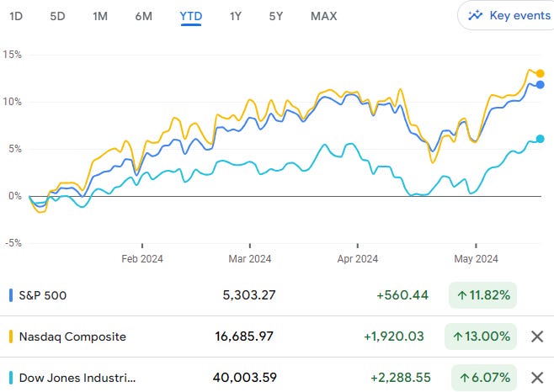This screenshot has width=554, height=392.
Task: Click the S&P 500 blue color marker
Action: [x=11, y=295]
